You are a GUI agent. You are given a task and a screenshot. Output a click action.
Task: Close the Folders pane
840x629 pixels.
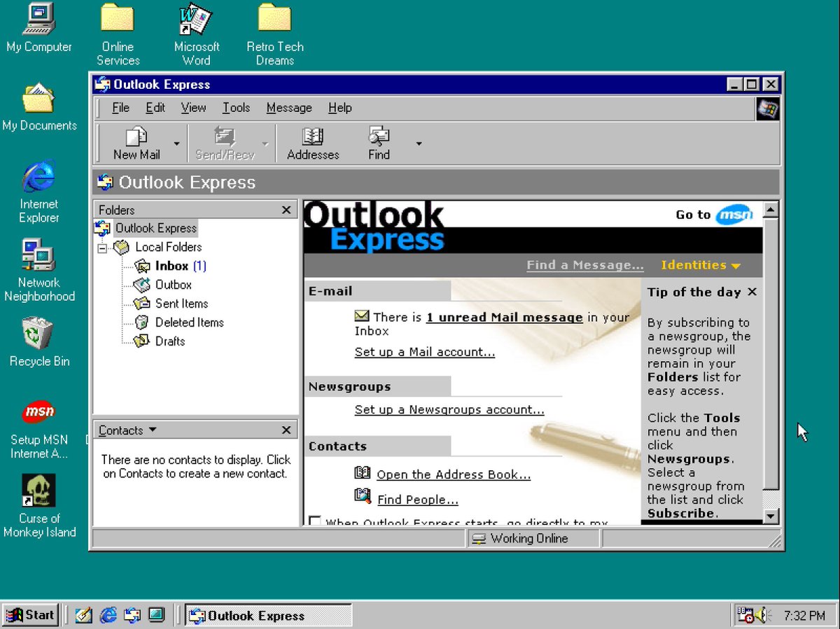point(286,210)
